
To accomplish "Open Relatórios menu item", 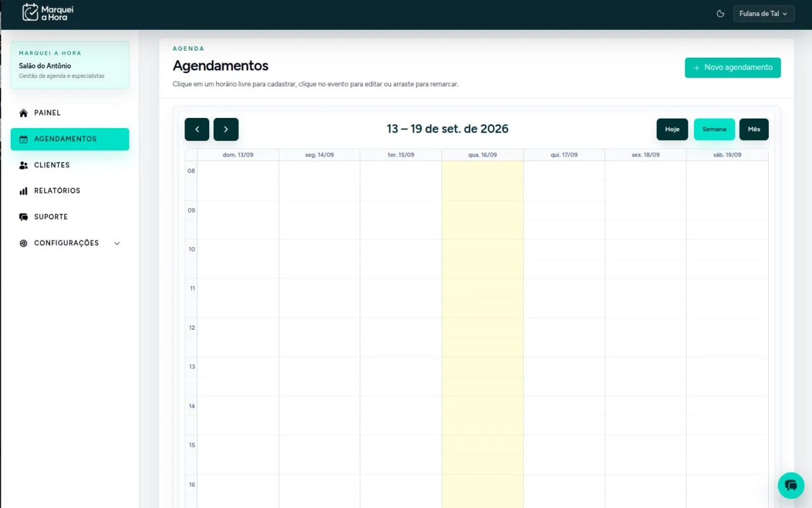I will tap(70, 191).
